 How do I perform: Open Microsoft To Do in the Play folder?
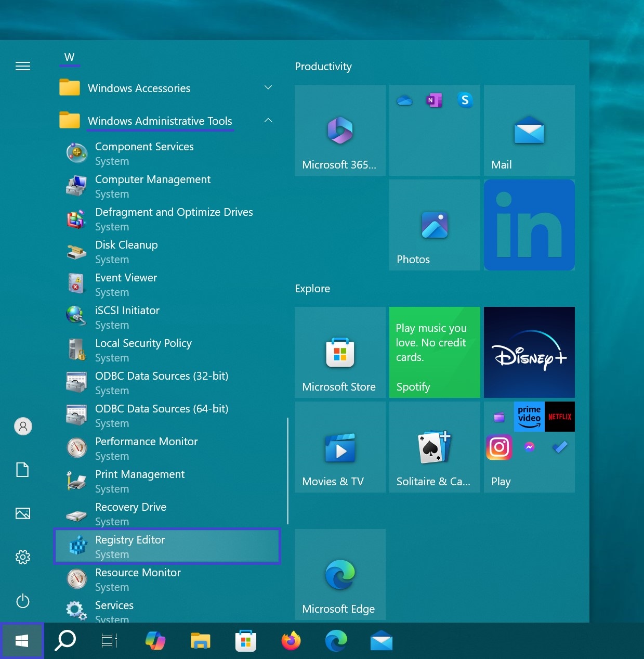[560, 447]
